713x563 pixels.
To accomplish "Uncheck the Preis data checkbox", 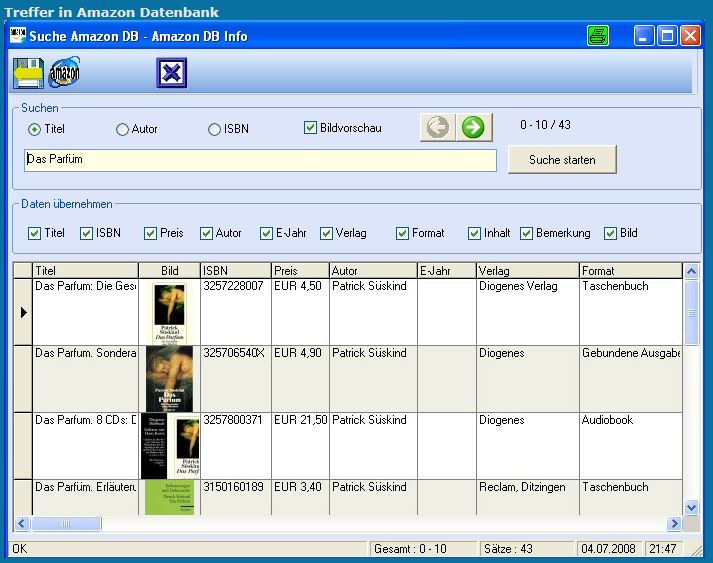I will [150, 233].
